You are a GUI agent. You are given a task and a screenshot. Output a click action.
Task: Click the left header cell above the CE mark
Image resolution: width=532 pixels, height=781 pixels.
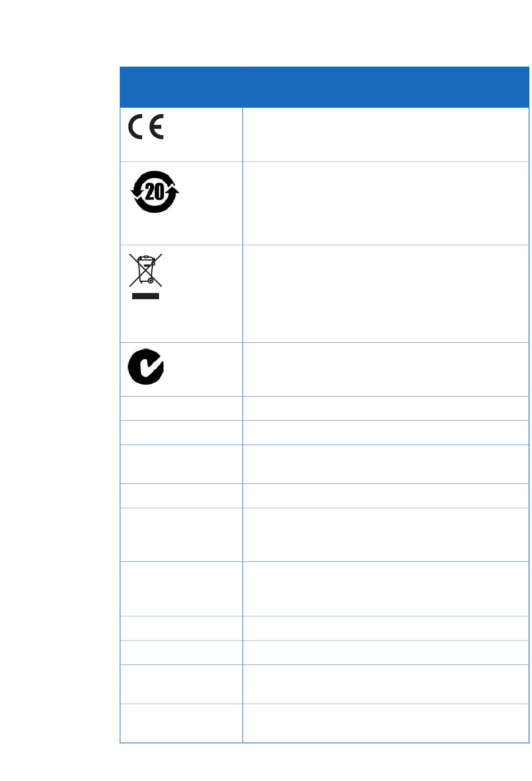pyautogui.click(x=181, y=87)
